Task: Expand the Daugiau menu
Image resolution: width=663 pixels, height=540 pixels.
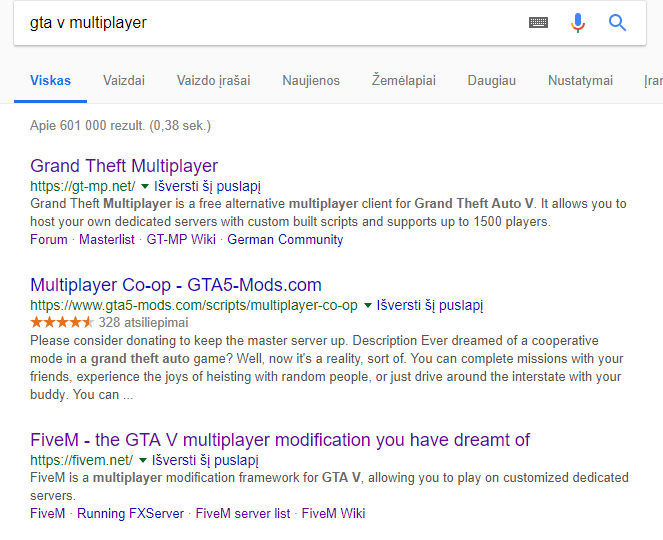Action: (491, 80)
